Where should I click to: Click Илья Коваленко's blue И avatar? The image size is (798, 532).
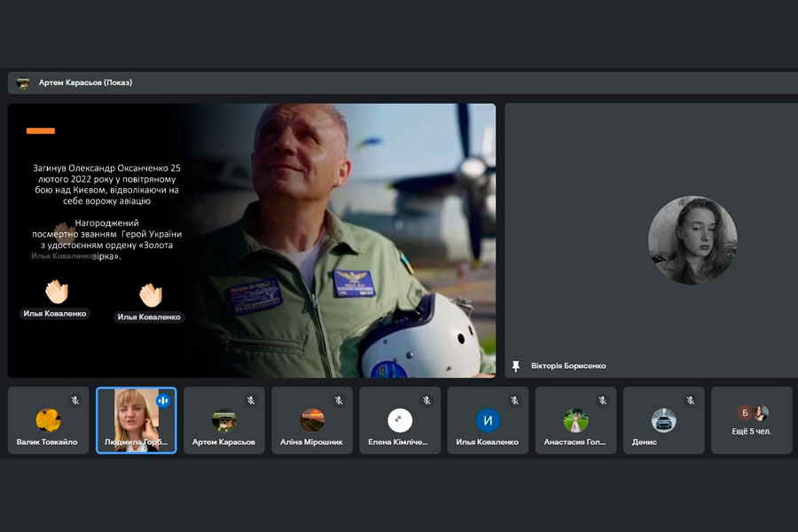tap(488, 419)
